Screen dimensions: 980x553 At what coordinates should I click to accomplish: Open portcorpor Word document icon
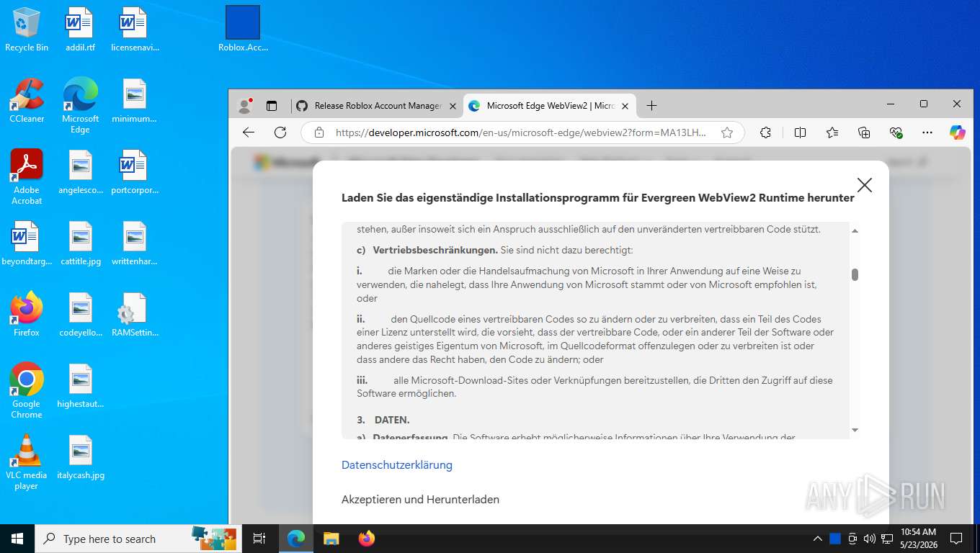coord(135,172)
